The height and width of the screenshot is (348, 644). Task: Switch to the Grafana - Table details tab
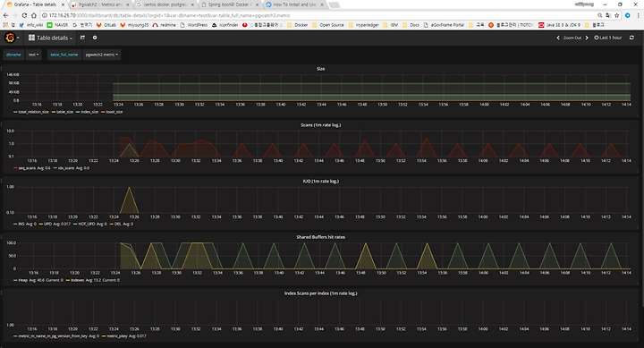[x=35, y=4]
